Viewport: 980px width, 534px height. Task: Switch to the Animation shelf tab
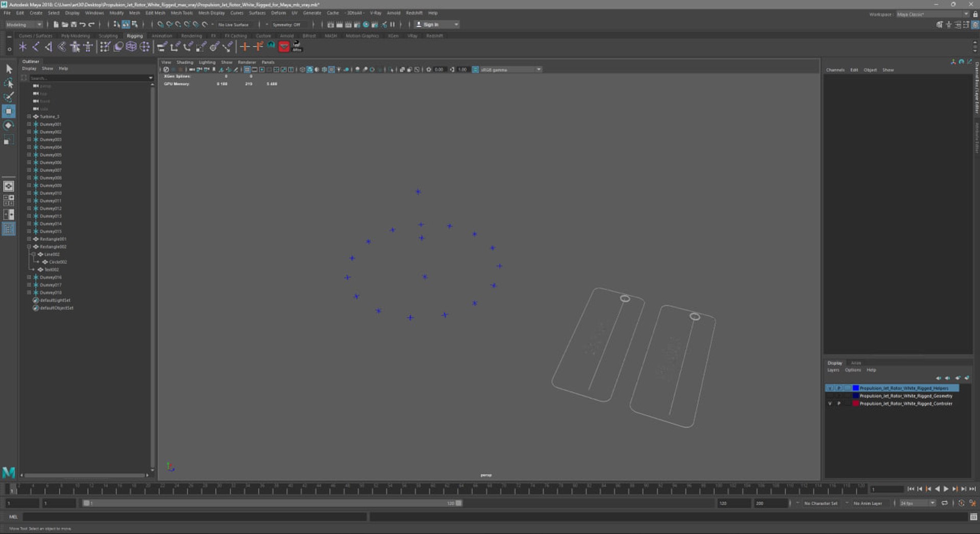point(162,36)
